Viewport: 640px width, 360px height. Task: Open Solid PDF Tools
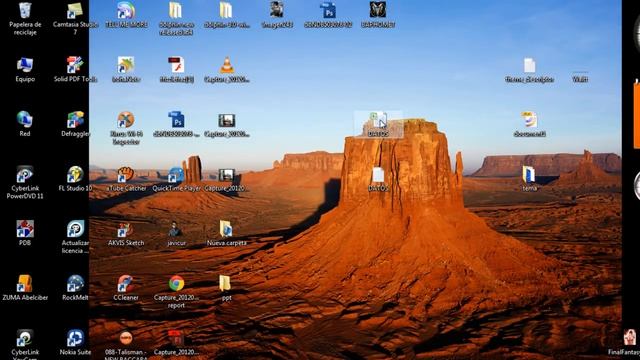click(75, 65)
